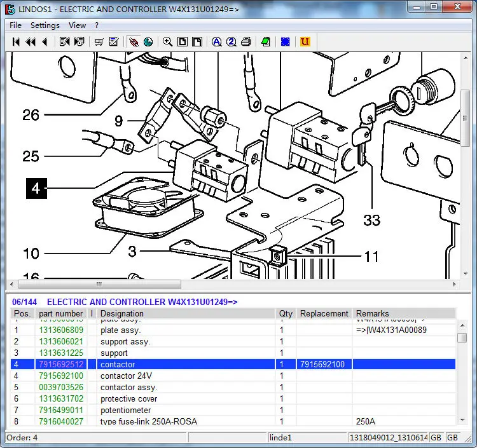Select highlighted position 4 label in drawing

click(x=36, y=189)
